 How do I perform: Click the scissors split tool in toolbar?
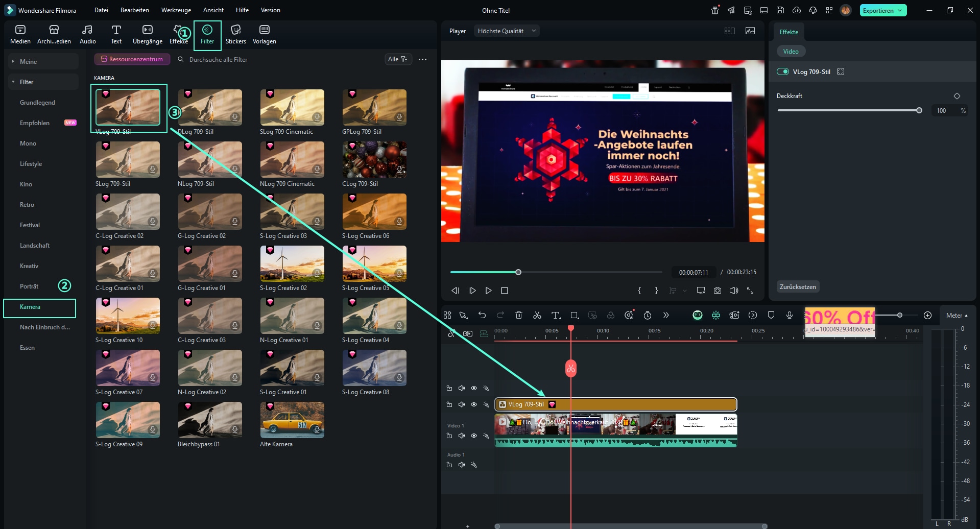click(x=537, y=315)
